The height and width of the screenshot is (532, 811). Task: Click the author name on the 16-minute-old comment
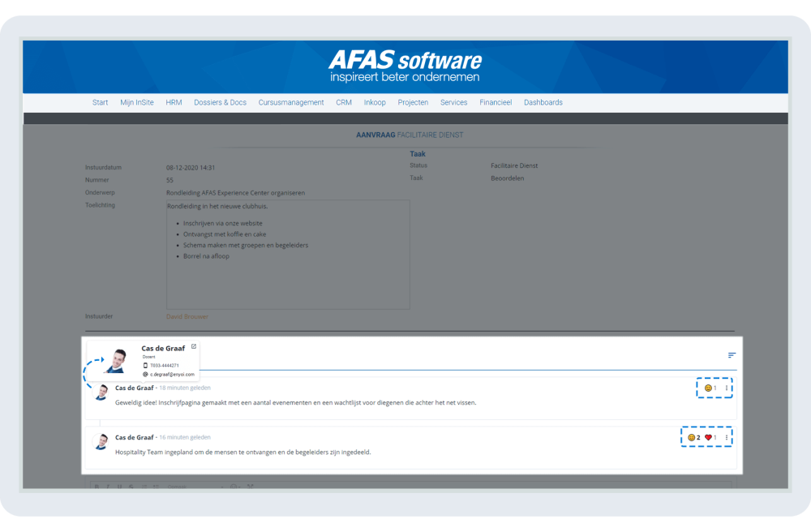click(x=135, y=437)
